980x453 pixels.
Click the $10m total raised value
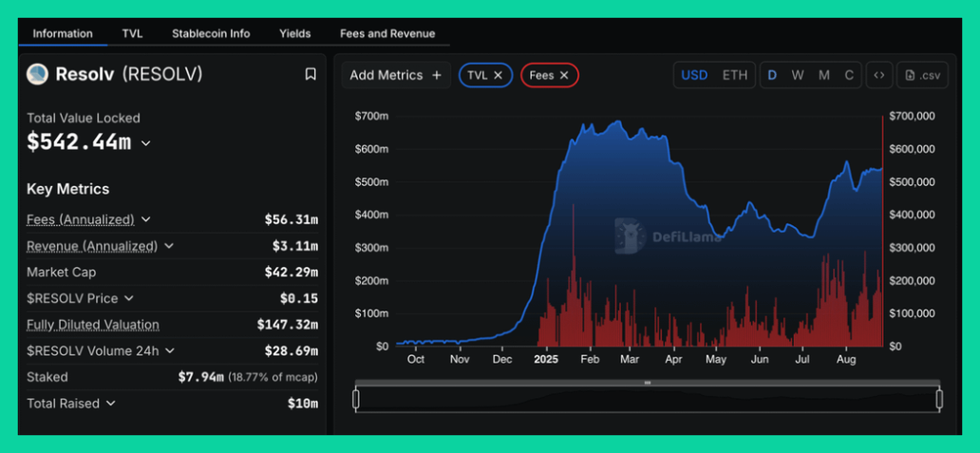coord(303,404)
